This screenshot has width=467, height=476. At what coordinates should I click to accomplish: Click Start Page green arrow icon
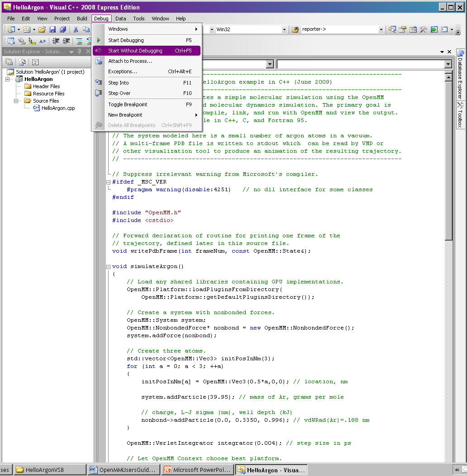[x=434, y=29]
